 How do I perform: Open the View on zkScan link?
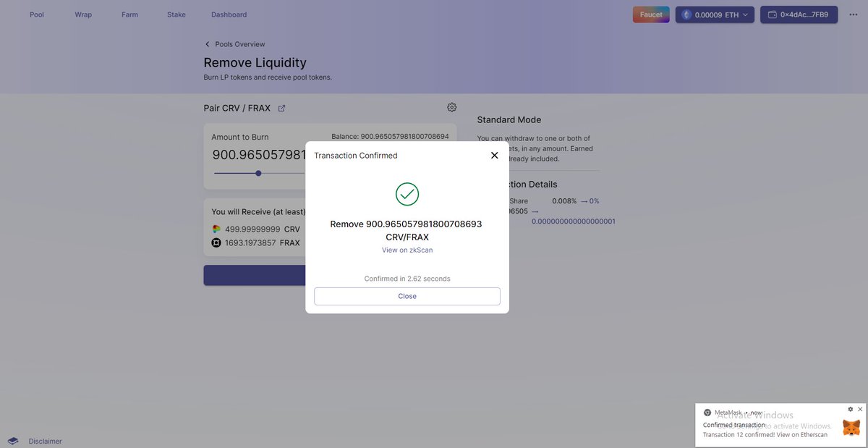(x=407, y=250)
